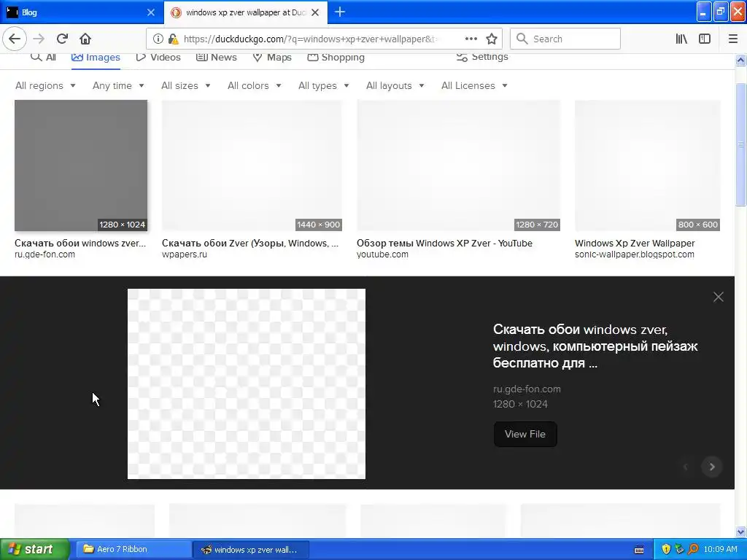The height and width of the screenshot is (560, 747).
Task: Click the View File button
Action: [525, 435]
